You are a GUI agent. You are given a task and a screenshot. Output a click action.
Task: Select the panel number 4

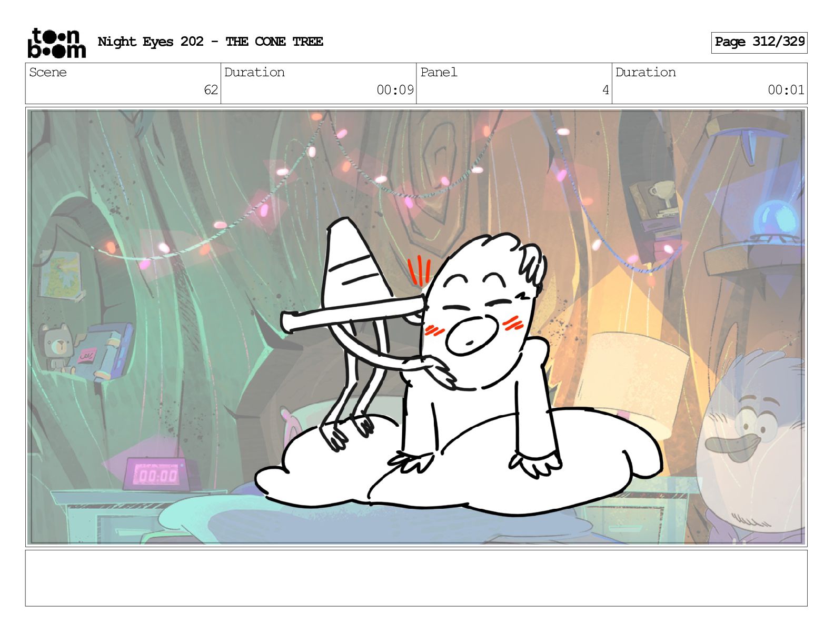click(605, 90)
